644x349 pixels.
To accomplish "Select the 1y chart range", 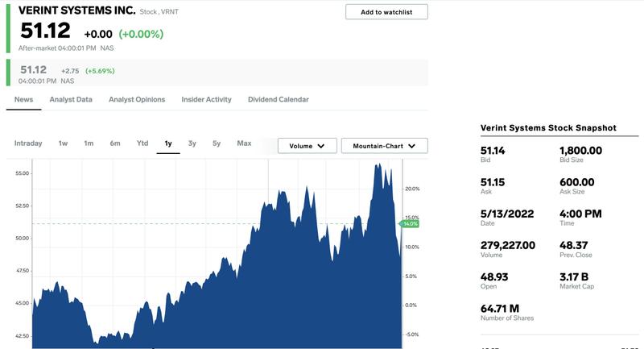I will (x=168, y=143).
